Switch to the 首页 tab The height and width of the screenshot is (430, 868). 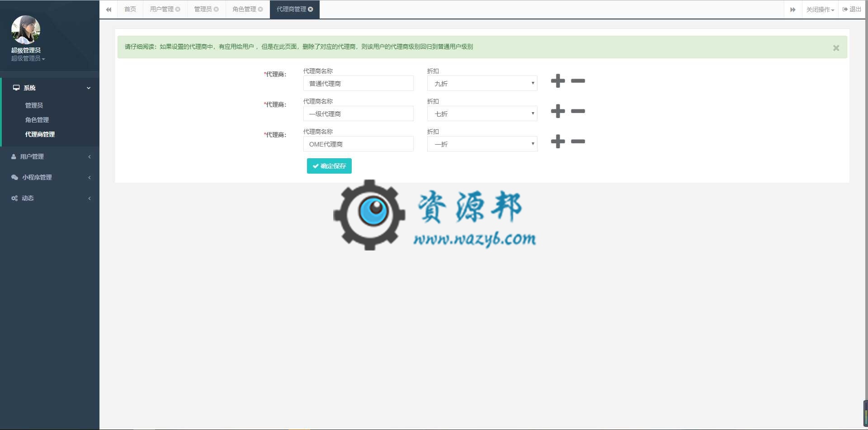click(130, 9)
